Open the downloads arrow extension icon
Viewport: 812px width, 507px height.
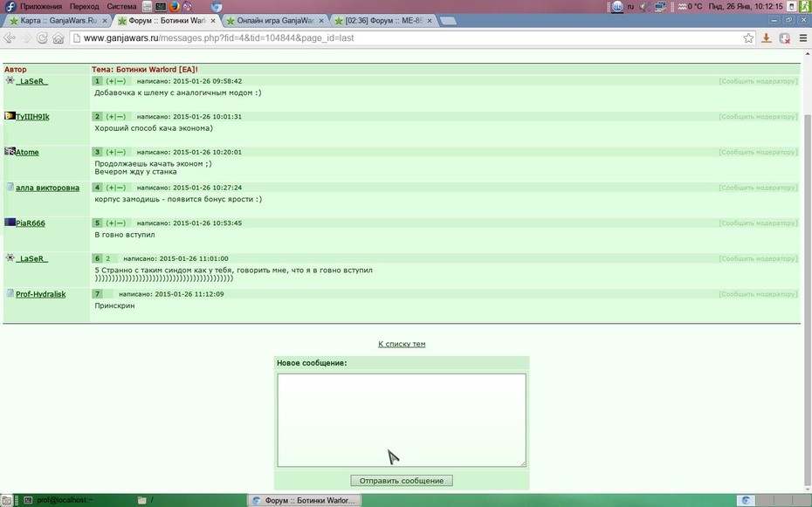[x=767, y=38]
